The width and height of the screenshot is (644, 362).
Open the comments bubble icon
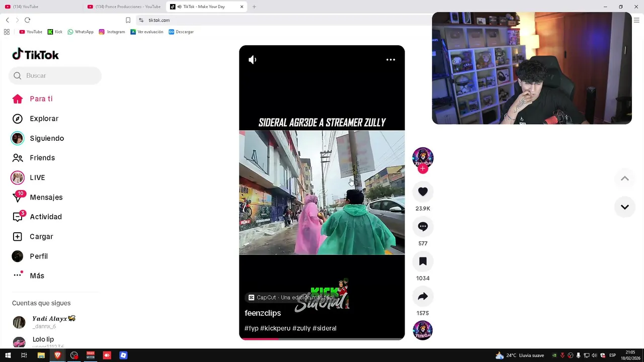423,227
